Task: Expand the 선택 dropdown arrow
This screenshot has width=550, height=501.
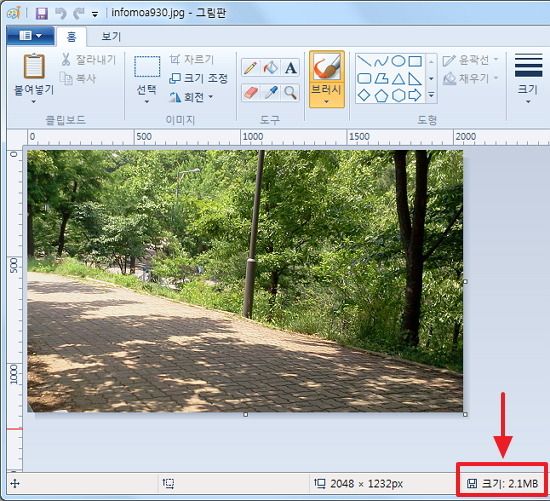Action: coord(147,102)
